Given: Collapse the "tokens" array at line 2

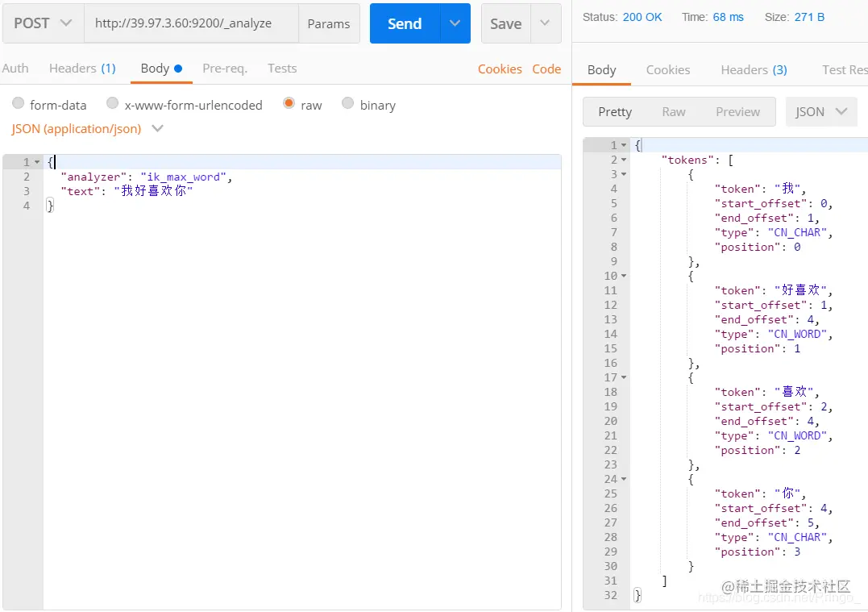Looking at the screenshot, I should point(624,160).
